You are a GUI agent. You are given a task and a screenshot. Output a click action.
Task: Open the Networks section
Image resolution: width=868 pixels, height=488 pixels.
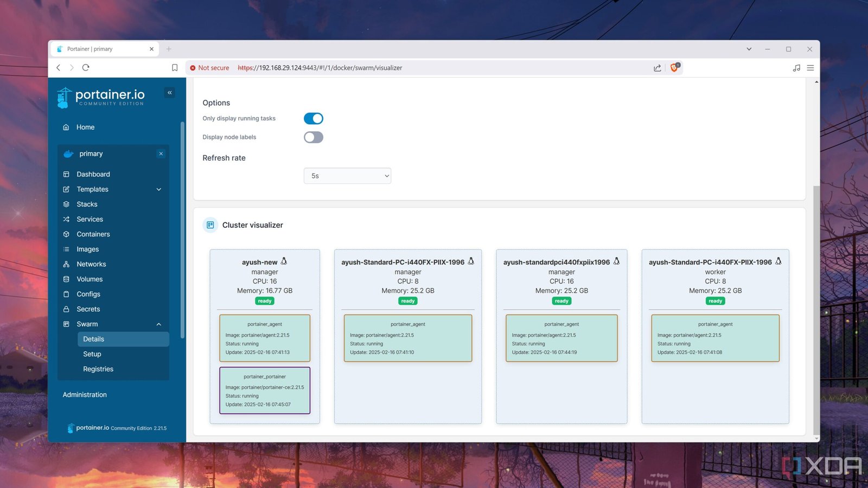pyautogui.click(x=91, y=264)
